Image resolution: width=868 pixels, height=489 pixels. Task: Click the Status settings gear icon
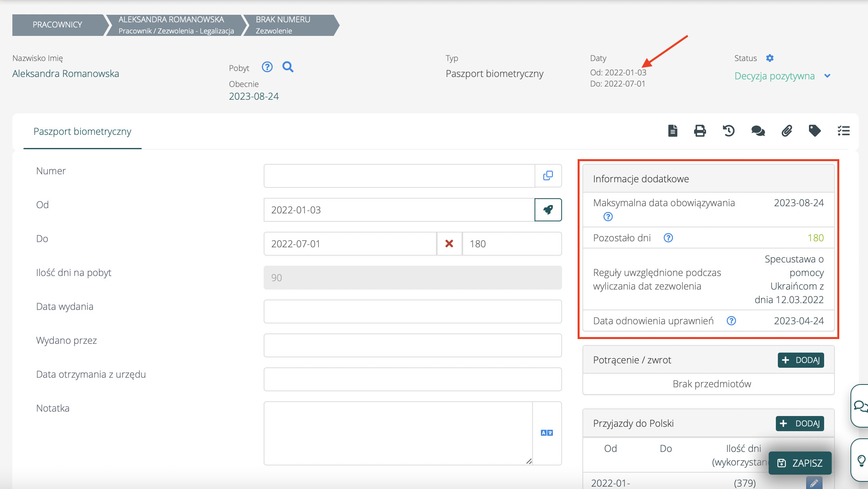coord(770,58)
